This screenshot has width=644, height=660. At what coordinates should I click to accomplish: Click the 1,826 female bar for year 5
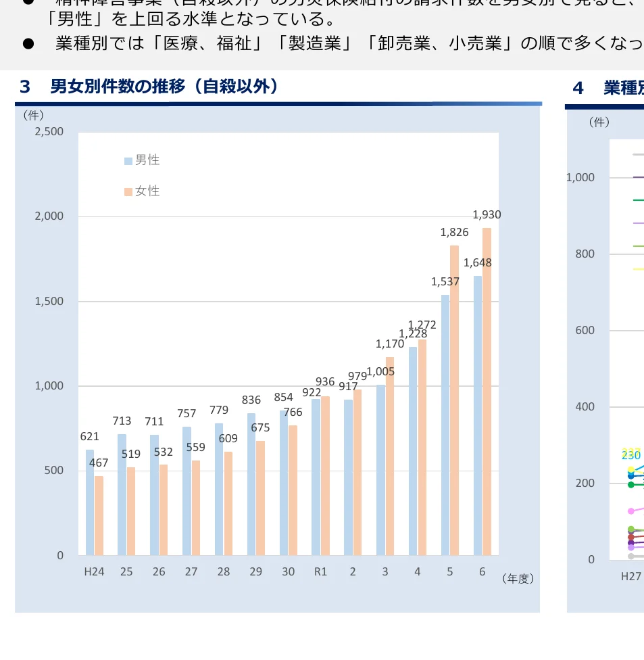click(x=455, y=406)
